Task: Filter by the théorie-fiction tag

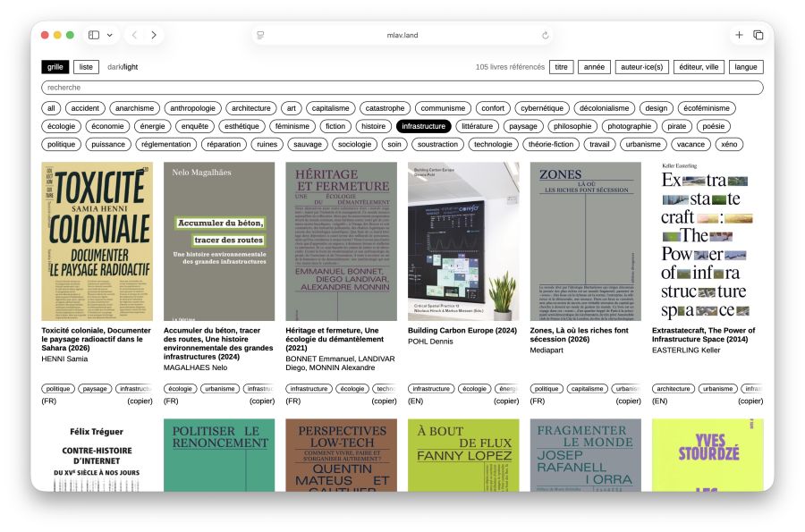Action: click(x=551, y=144)
